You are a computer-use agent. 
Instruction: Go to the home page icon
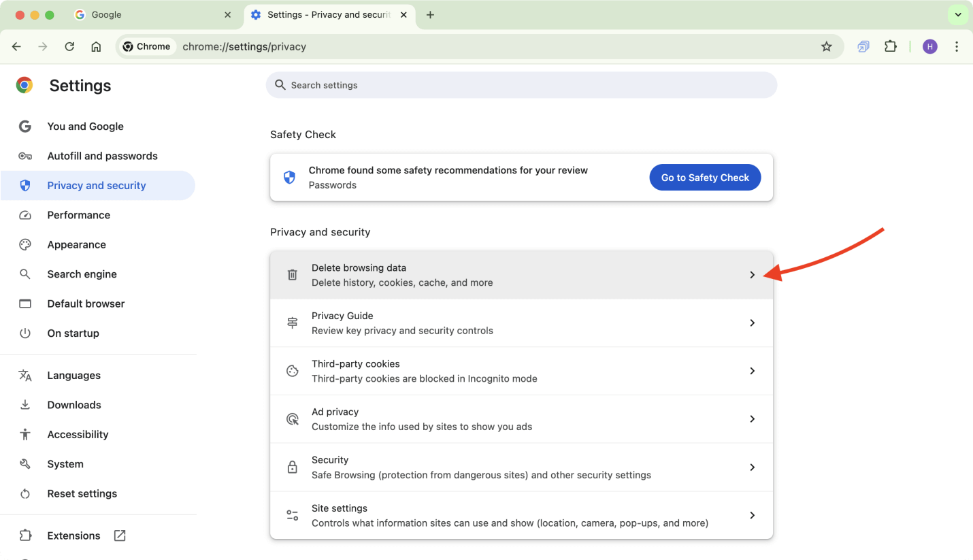[x=96, y=47]
